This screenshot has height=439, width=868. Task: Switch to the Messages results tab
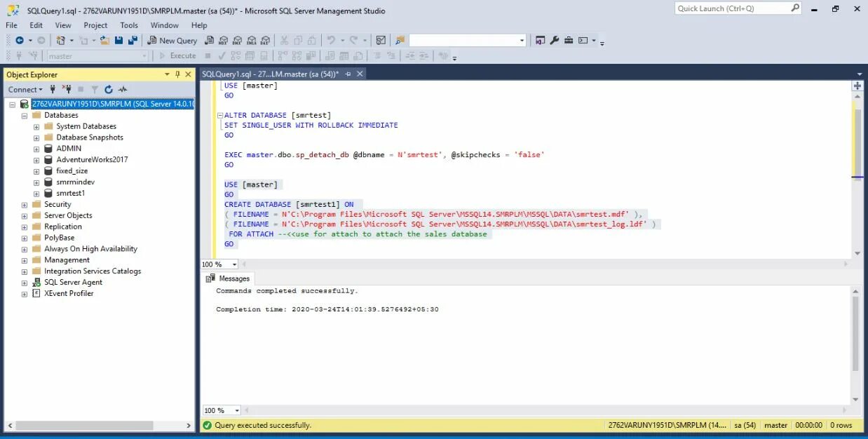228,278
